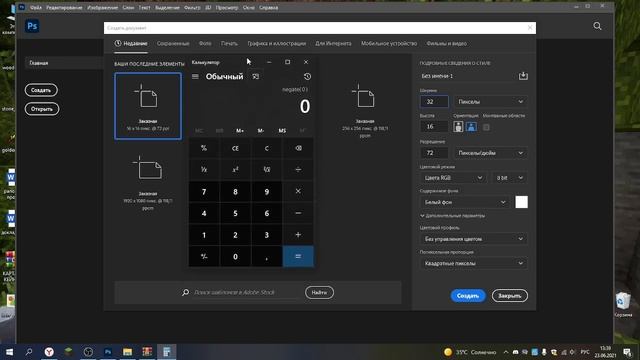Click the calculator MS memory store button
The height and width of the screenshot is (360, 640).
click(282, 131)
